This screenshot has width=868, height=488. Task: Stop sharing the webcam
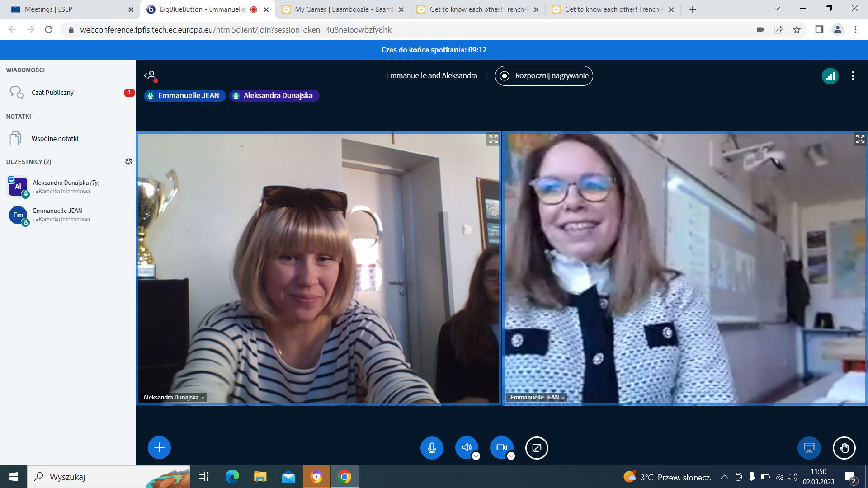[501, 447]
